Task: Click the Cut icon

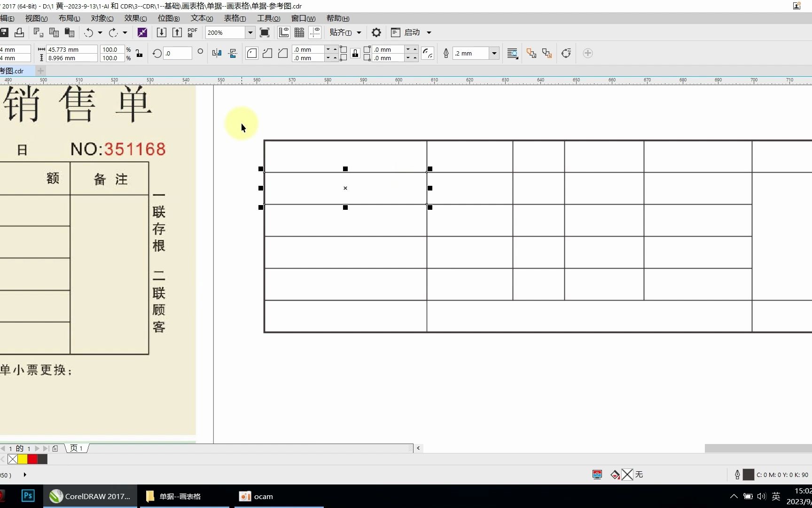Action: (39, 32)
